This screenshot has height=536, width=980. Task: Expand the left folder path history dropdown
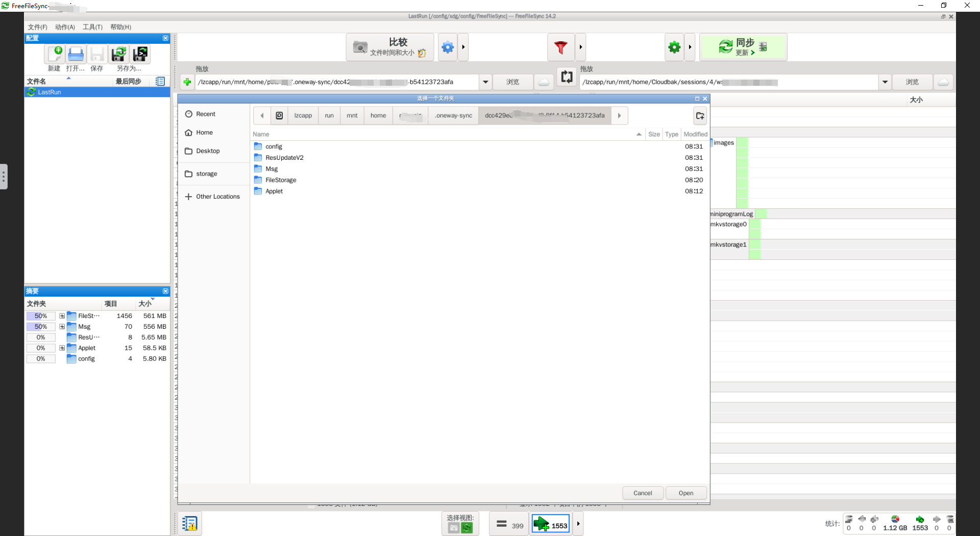485,82
